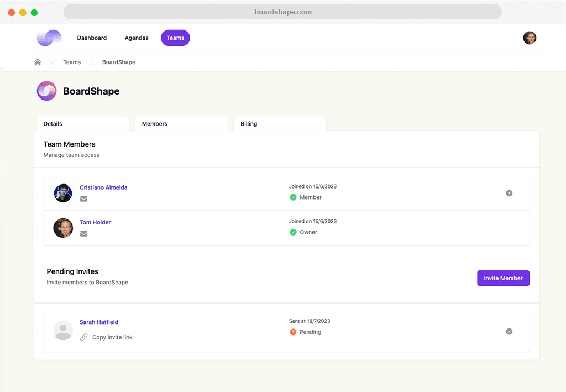The image size is (566, 392).
Task: Click the Teams breadcrumb link
Action: (72, 62)
